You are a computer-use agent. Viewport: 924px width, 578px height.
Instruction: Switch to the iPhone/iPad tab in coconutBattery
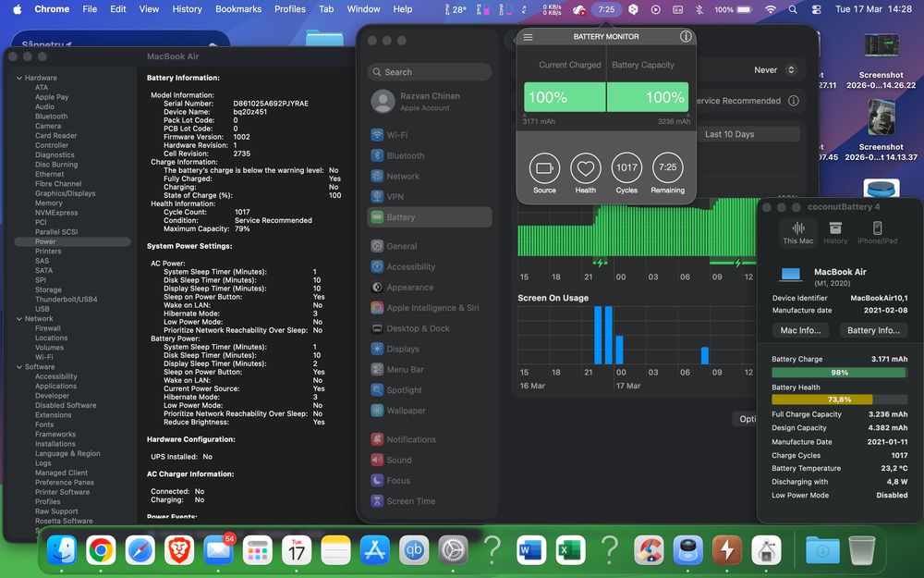(x=877, y=232)
